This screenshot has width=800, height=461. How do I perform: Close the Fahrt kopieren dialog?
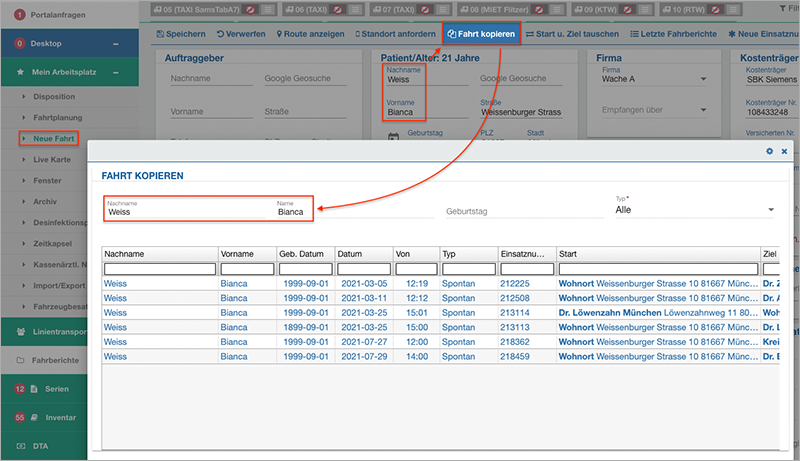pos(784,151)
